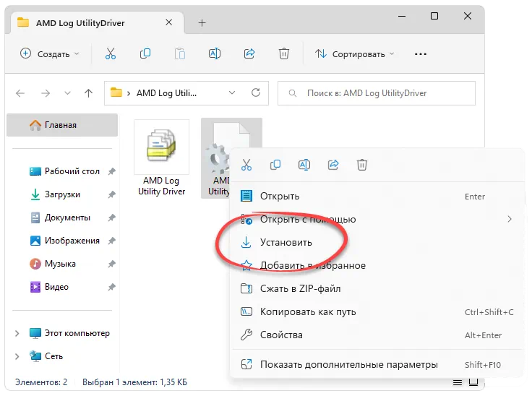Refresh the current folder view
Viewport: 532px width, 396px height.
(256, 92)
